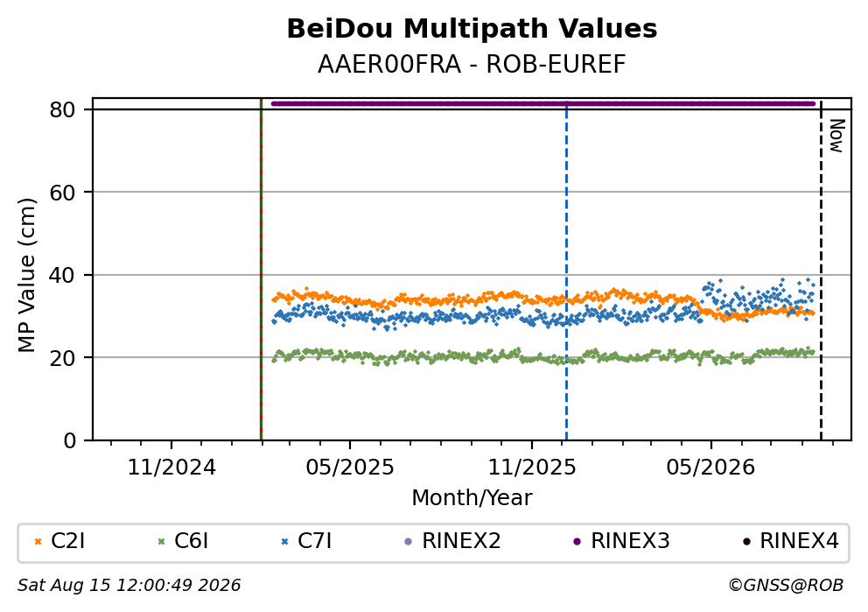The image size is (868, 612).
Task: Select the C6I legend label
Action: 192,541
